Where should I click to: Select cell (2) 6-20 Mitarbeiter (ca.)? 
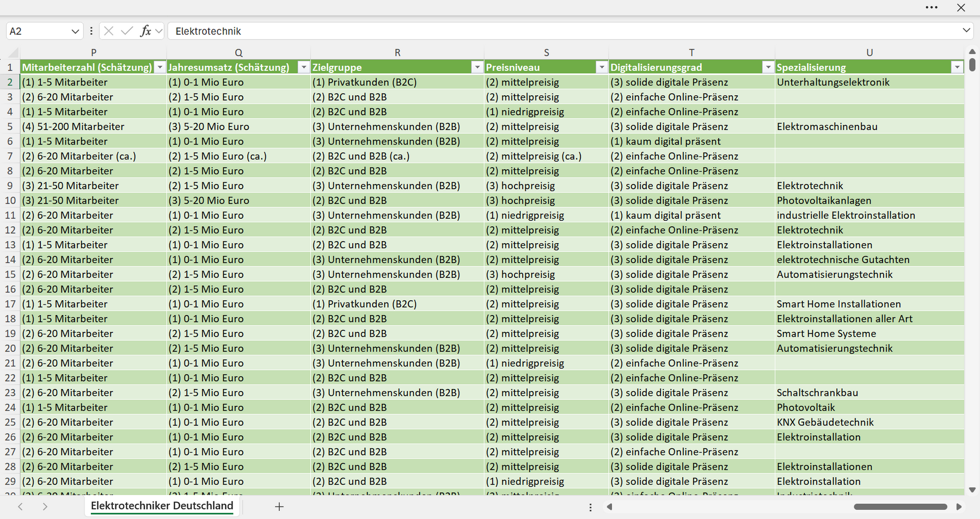coord(94,156)
